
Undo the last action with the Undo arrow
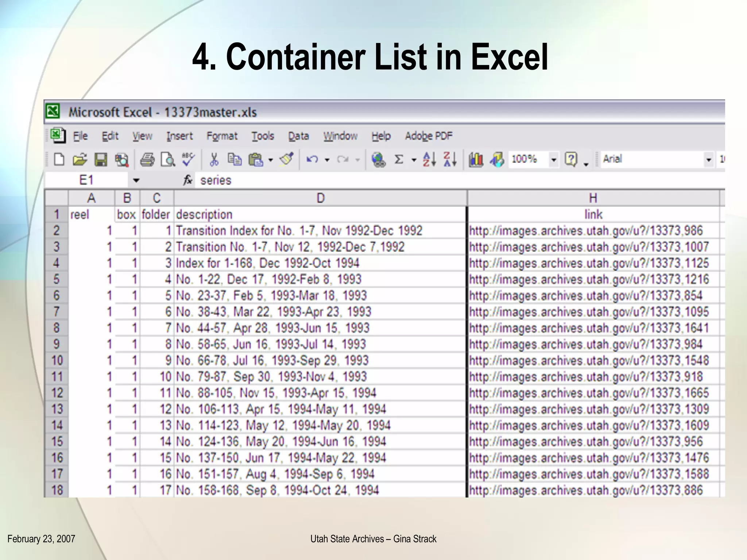(312, 159)
